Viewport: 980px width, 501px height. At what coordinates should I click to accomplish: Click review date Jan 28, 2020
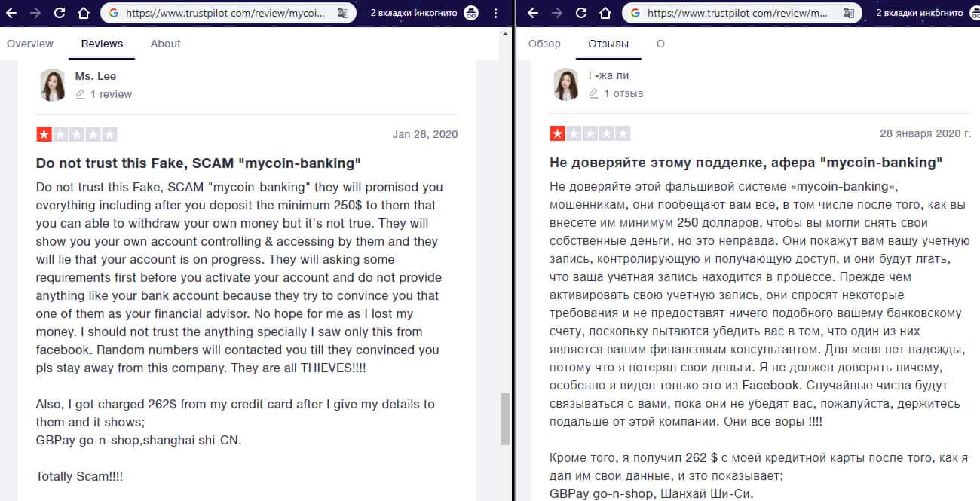click(425, 134)
